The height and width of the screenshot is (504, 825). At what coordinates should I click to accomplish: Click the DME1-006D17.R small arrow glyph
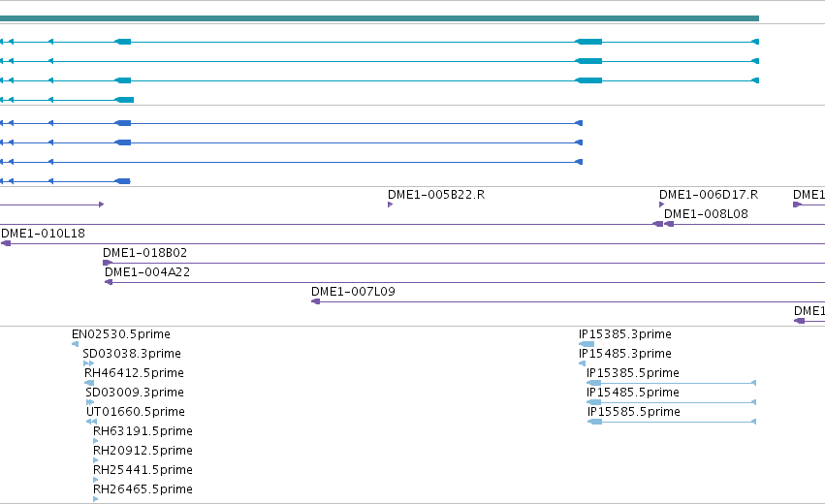point(662,205)
